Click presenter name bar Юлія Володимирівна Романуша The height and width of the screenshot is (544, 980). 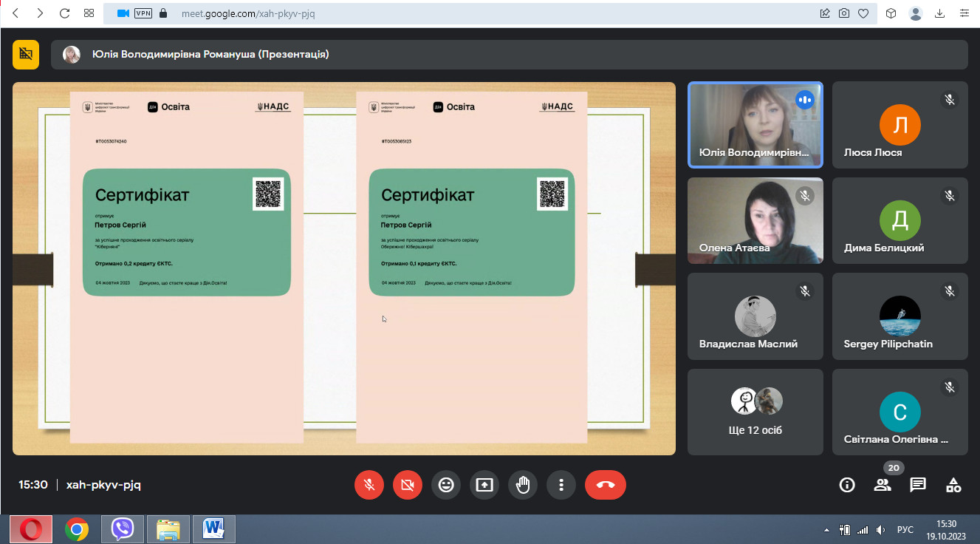click(x=510, y=55)
